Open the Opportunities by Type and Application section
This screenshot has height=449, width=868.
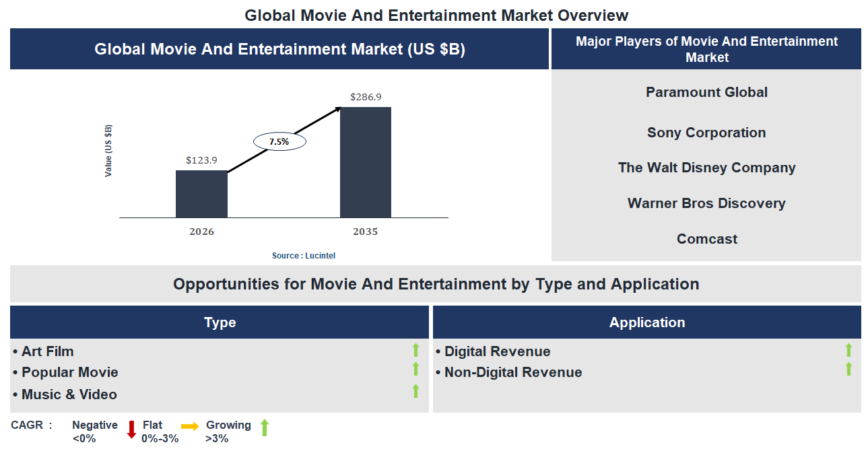click(436, 283)
